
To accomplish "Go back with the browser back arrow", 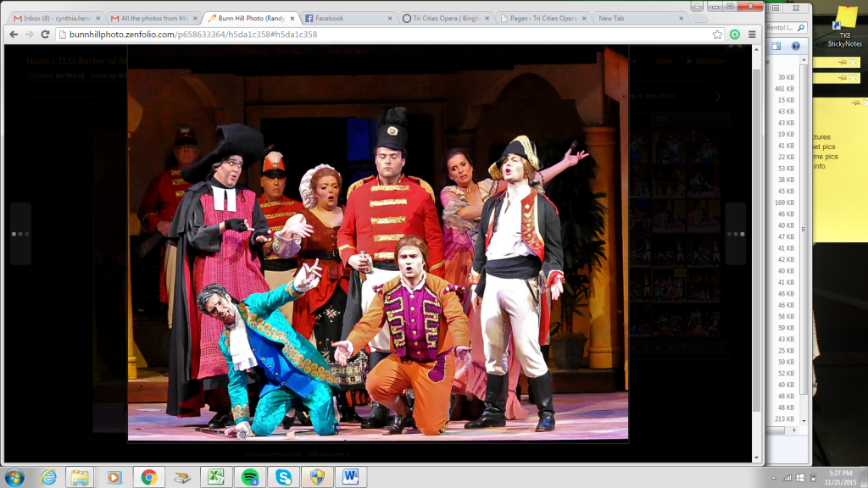I will (14, 35).
